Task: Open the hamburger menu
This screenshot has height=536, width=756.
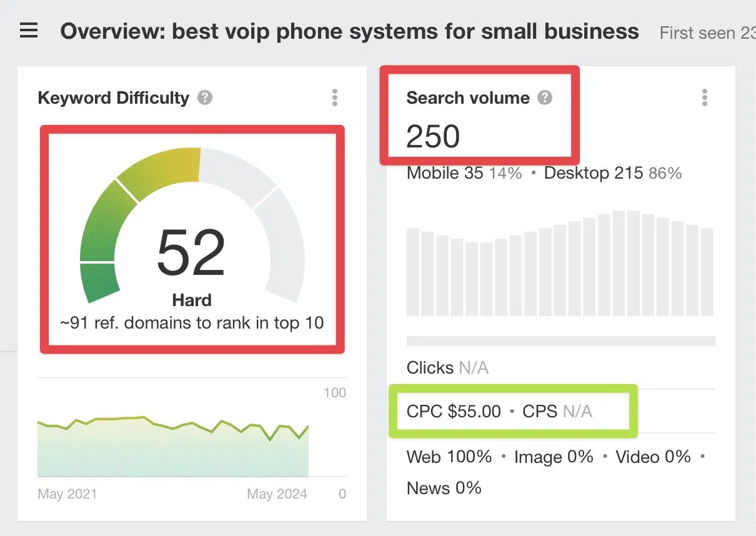Action: tap(29, 31)
